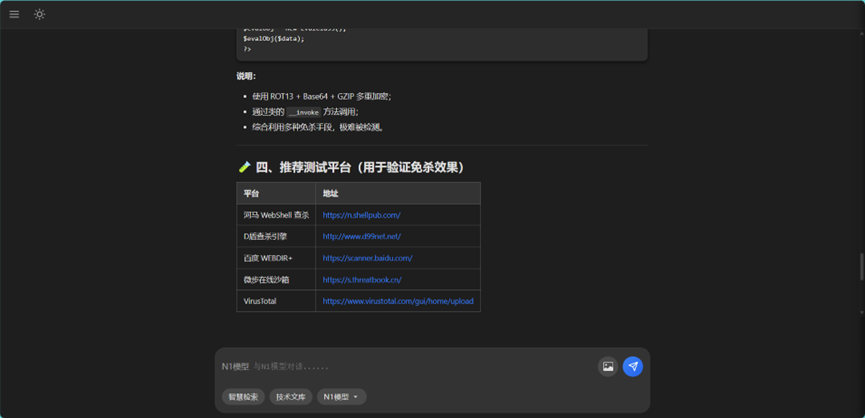865x418 pixels.
Task: Click the $evalObj($data); code line
Action: pos(274,39)
